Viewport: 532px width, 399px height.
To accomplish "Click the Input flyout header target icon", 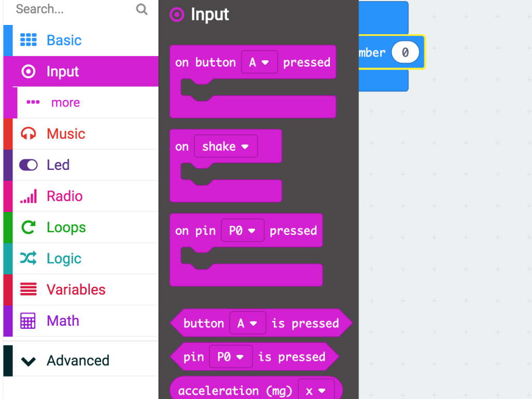I will [177, 15].
